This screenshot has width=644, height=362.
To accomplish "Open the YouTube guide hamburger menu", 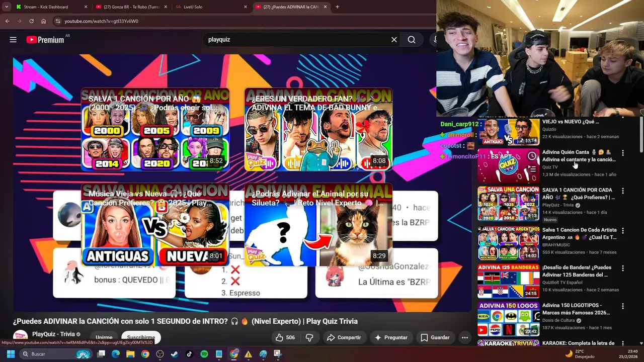I will pos(13,40).
